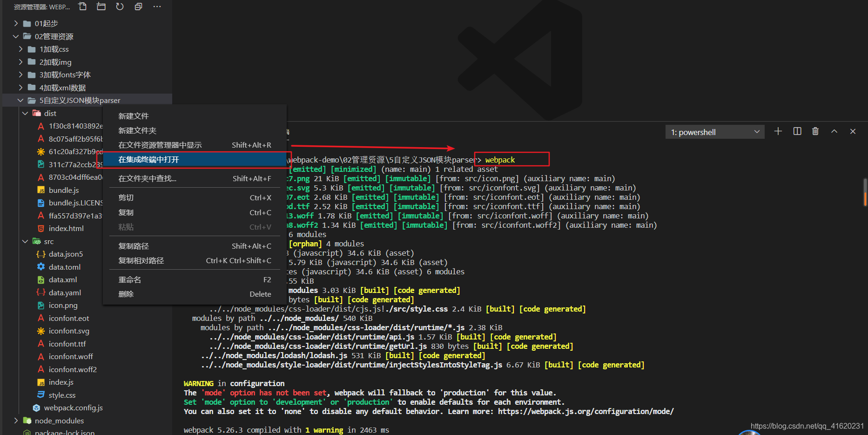Viewport: 868px width, 435px height.
Task: Add a new terminal with plus icon
Action: [778, 131]
